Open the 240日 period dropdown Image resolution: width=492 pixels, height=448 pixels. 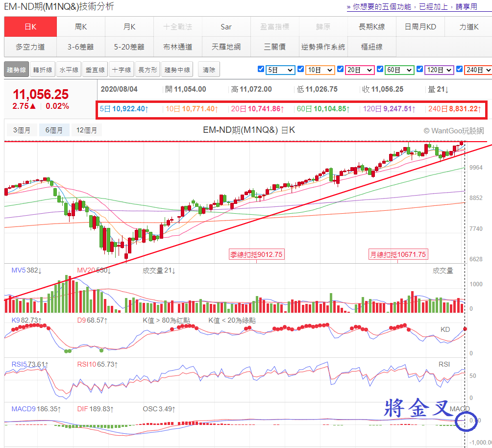478,70
